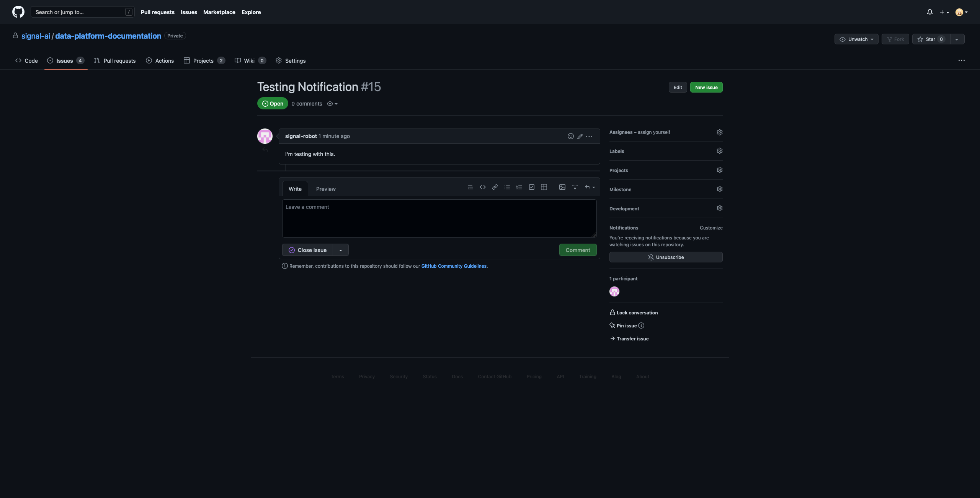Add a task list to comment
Image resolution: width=980 pixels, height=498 pixels.
531,187
